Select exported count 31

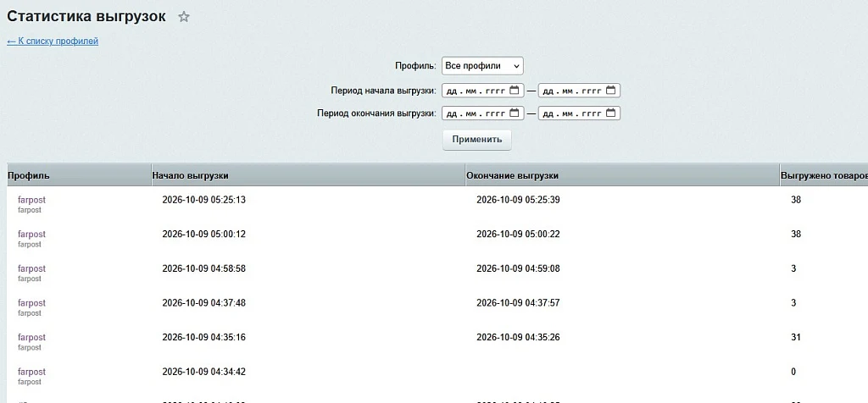pyautogui.click(x=796, y=337)
